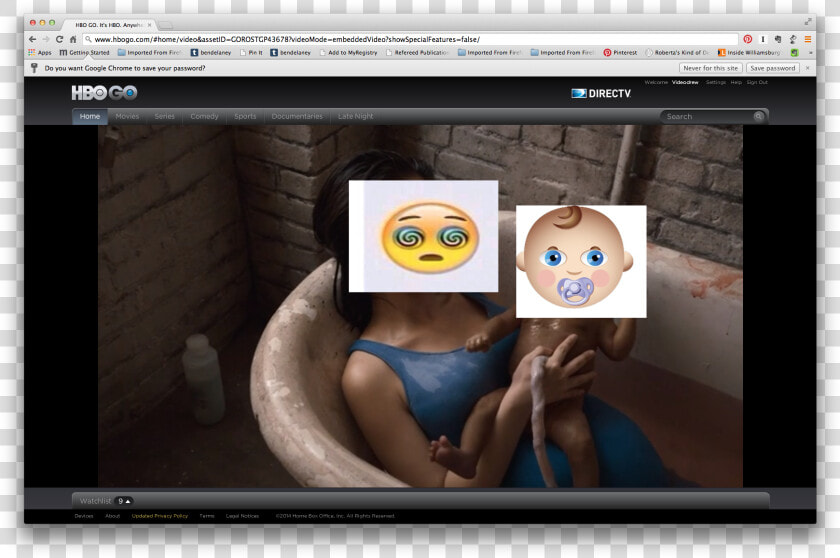Image resolution: width=840 pixels, height=558 pixels.
Task: Click the key icon in password bar
Action: point(34,68)
